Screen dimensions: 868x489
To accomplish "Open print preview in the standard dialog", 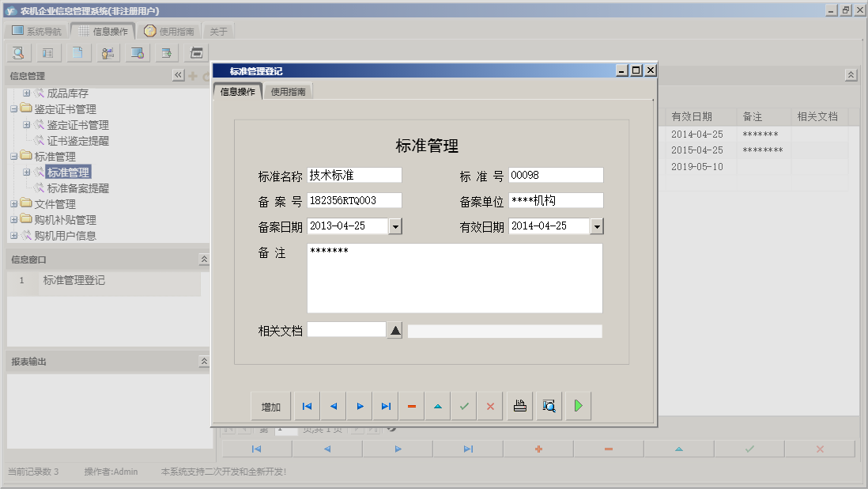I will click(x=548, y=405).
